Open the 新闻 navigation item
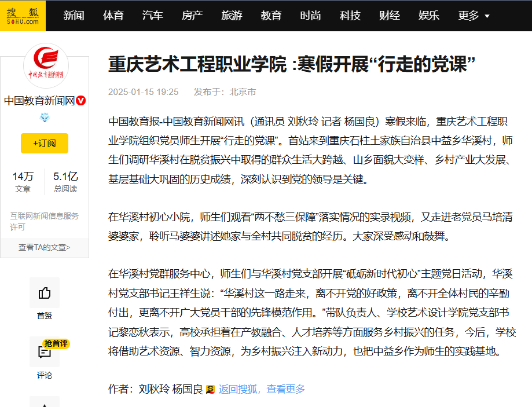This screenshot has height=407, width=532. 74,16
